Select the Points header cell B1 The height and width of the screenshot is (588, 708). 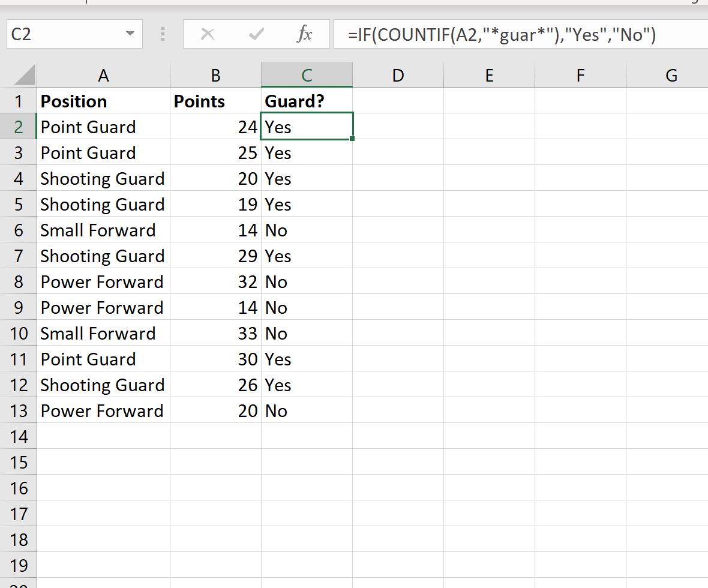coord(215,101)
